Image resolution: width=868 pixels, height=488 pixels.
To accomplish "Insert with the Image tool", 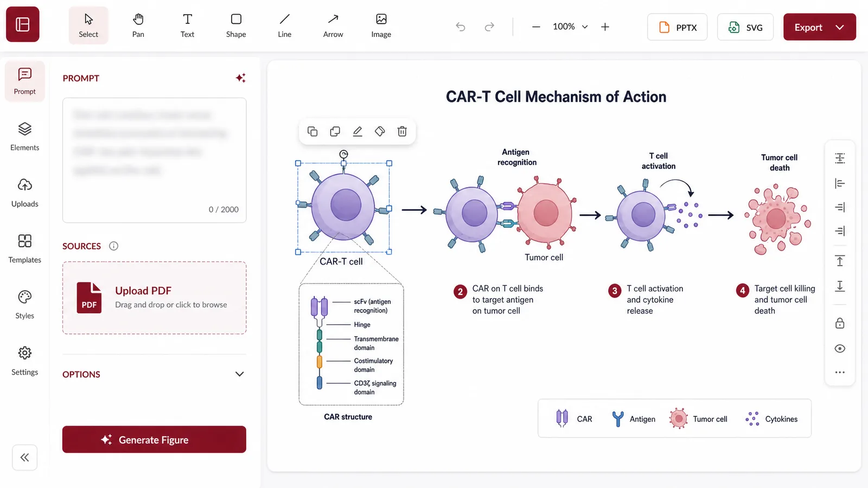I will point(381,25).
